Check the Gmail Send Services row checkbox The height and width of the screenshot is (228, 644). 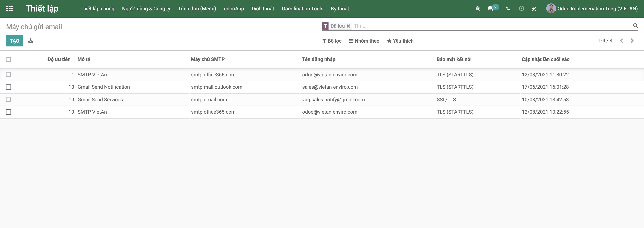coord(9,99)
